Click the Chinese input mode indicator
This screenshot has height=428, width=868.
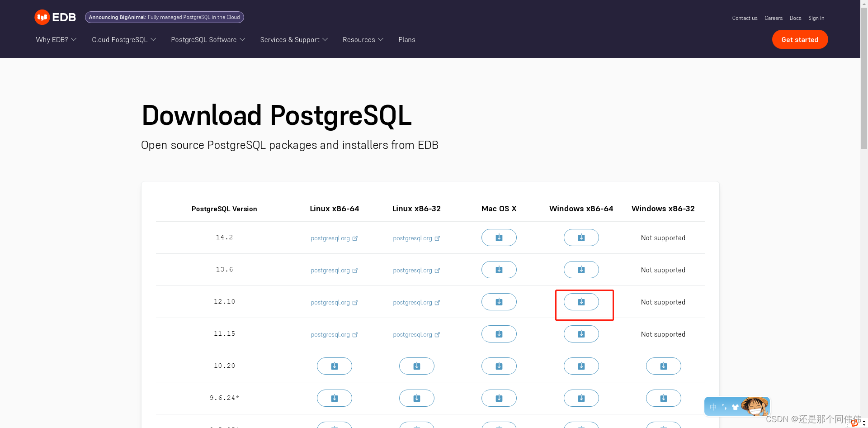point(713,407)
